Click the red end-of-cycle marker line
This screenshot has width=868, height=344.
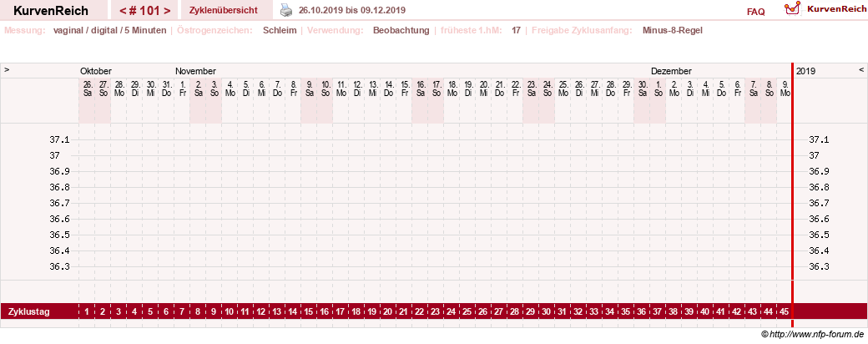click(793, 194)
